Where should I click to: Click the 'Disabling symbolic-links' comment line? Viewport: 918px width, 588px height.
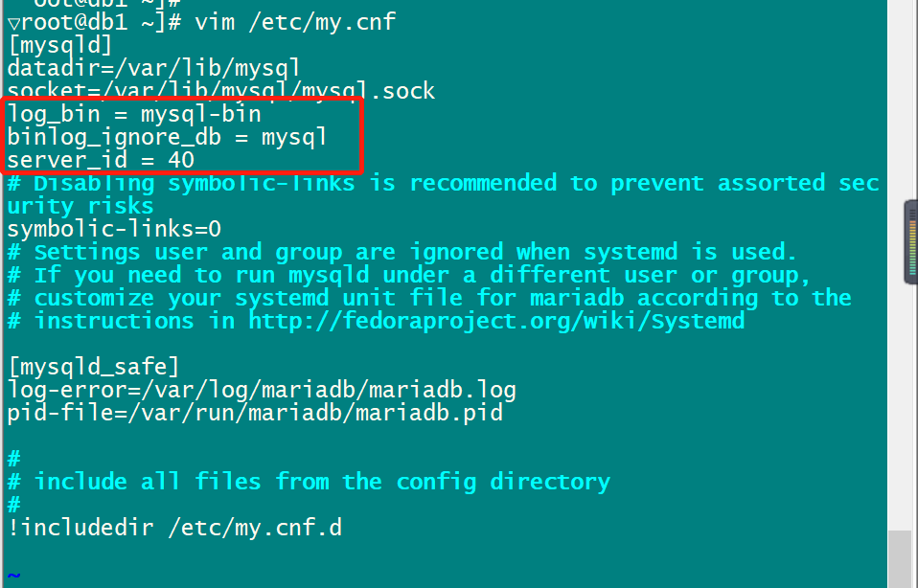pyautogui.click(x=444, y=194)
